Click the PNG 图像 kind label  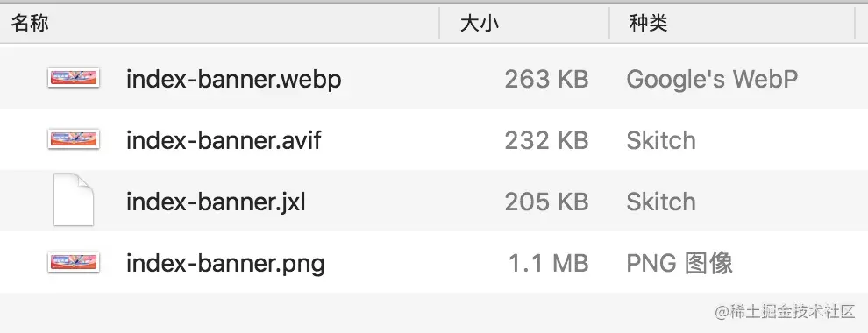[679, 263]
